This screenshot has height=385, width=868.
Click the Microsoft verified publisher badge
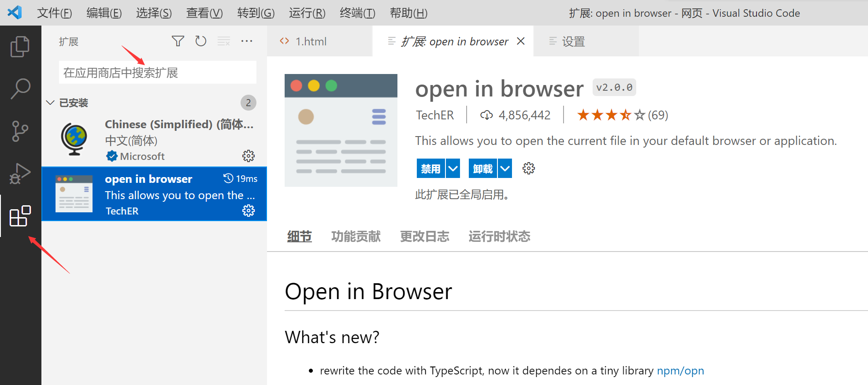point(112,156)
